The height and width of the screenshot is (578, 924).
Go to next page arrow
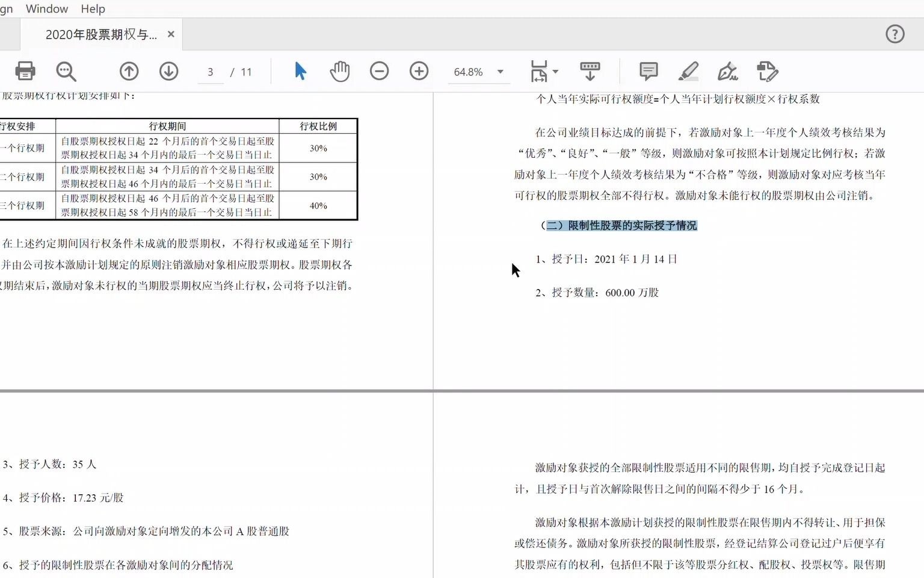click(169, 71)
